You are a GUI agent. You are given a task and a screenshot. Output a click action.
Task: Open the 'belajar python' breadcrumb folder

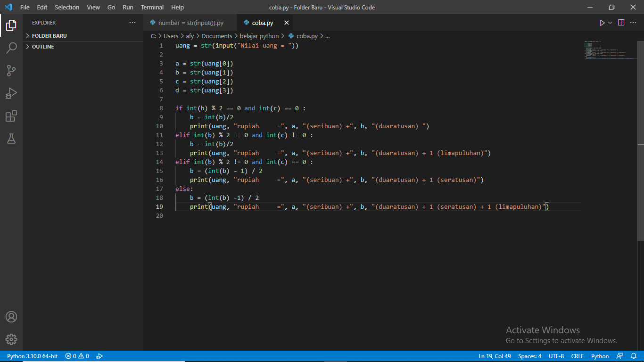(x=259, y=36)
